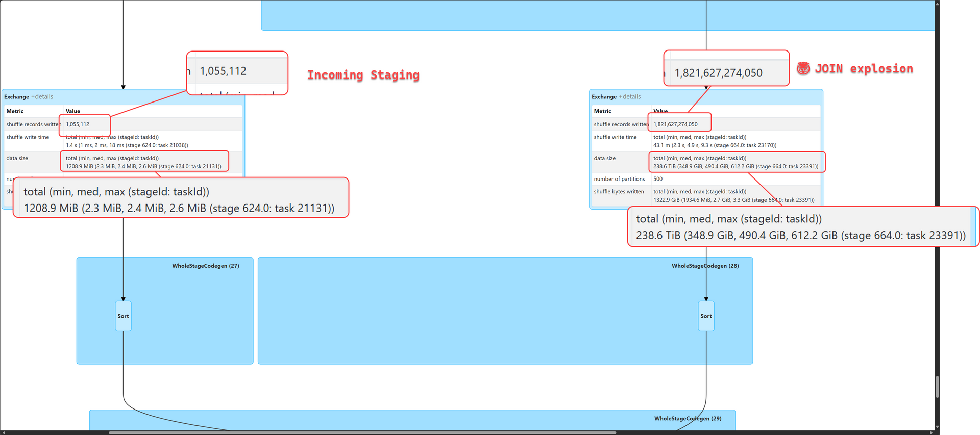Screen dimensions: 980x435
Task: Click the WholeStageCodegen (29) label
Action: (x=688, y=419)
